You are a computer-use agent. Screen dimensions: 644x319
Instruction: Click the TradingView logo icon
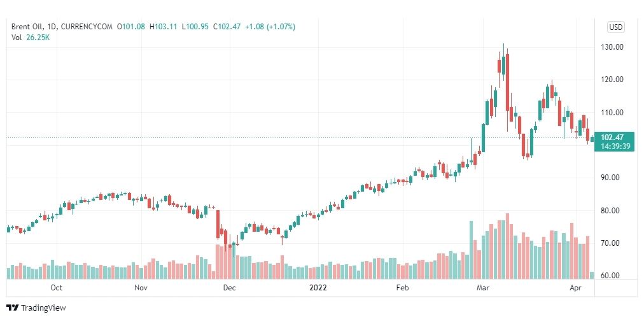pyautogui.click(x=12, y=308)
